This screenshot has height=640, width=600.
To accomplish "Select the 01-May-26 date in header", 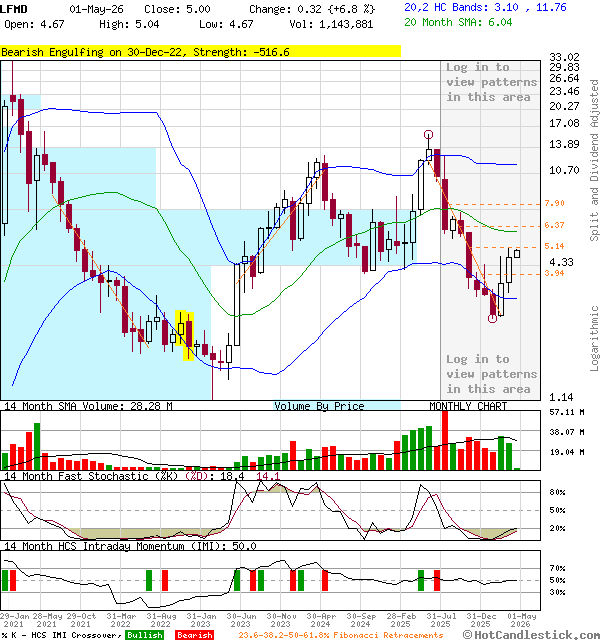I will 96,9.
